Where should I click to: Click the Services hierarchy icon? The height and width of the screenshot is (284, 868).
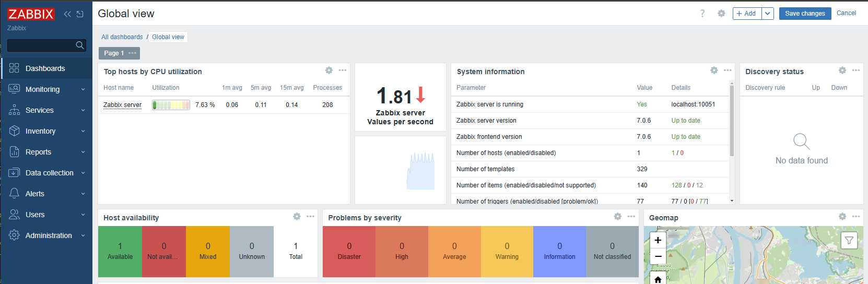(x=14, y=110)
